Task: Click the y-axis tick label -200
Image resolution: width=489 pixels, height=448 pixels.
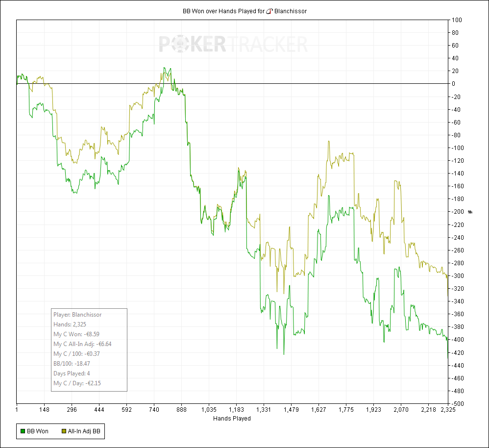Action: tap(458, 212)
